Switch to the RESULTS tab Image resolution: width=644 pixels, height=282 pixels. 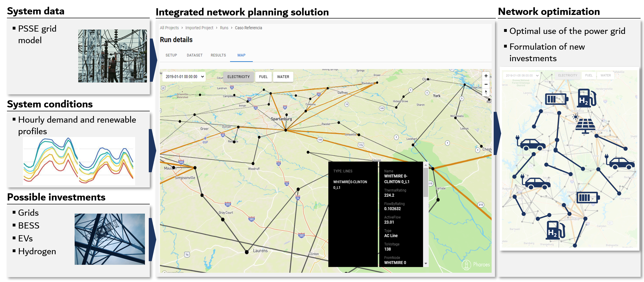click(x=218, y=55)
